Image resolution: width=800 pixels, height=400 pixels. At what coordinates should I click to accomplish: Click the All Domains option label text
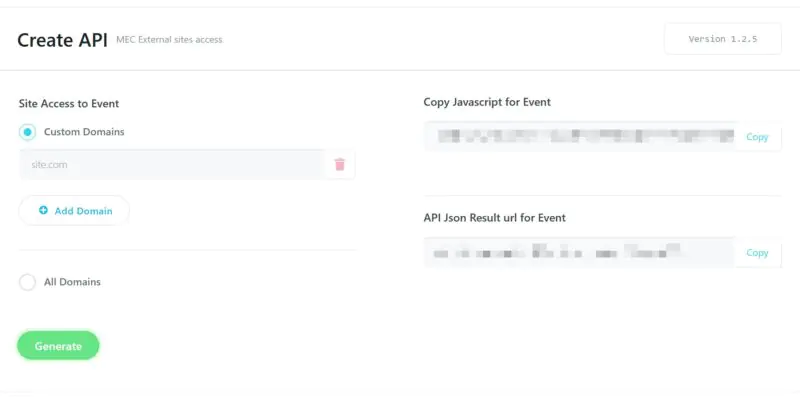click(72, 282)
